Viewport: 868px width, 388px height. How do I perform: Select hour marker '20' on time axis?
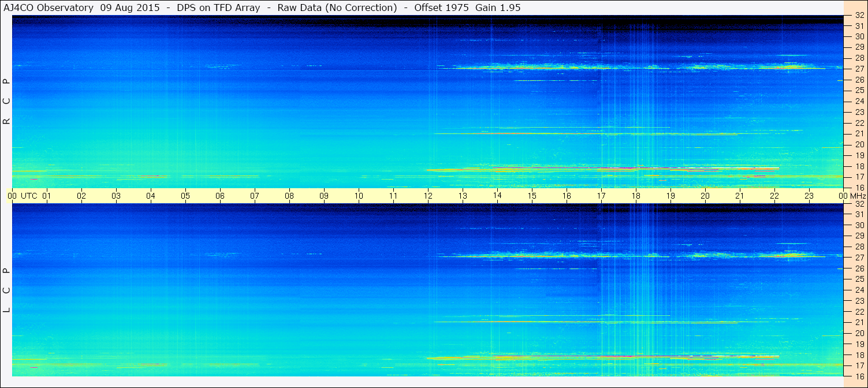[x=705, y=196]
